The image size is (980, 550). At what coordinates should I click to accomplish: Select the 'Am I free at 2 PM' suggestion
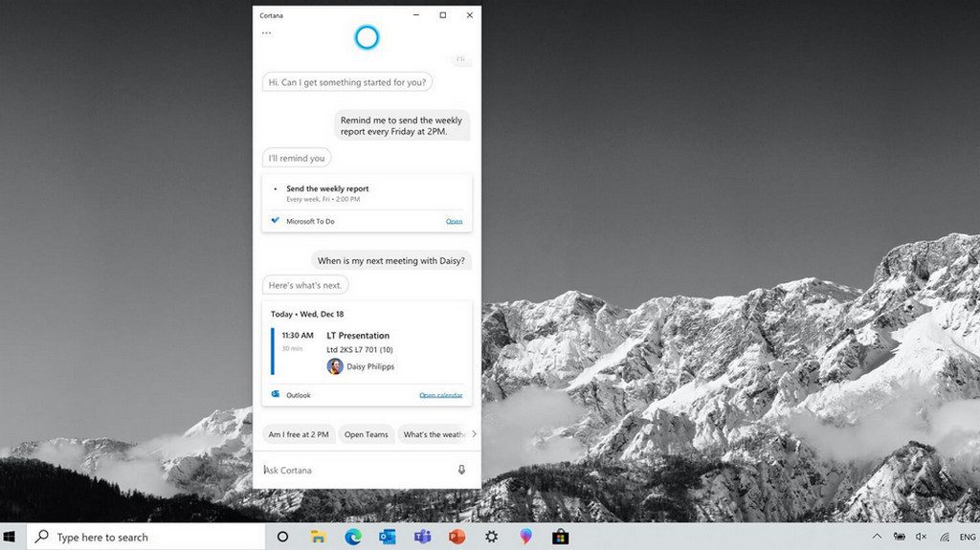coord(299,434)
